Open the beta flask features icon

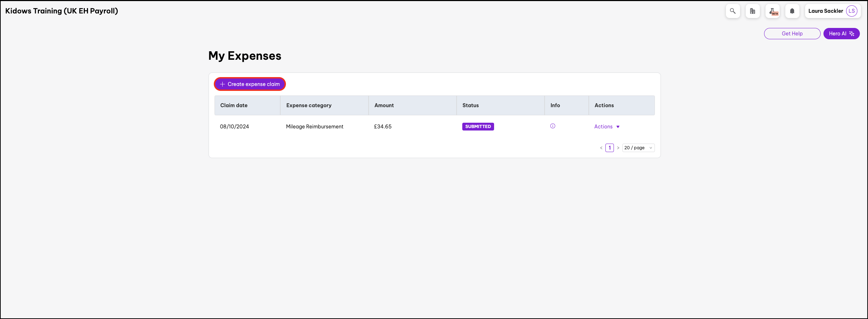[x=772, y=11]
